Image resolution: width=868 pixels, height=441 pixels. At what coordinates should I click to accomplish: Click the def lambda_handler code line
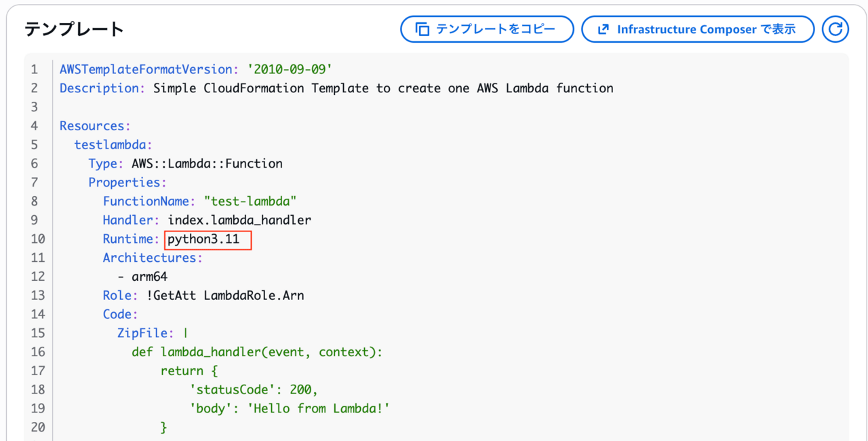tap(258, 352)
